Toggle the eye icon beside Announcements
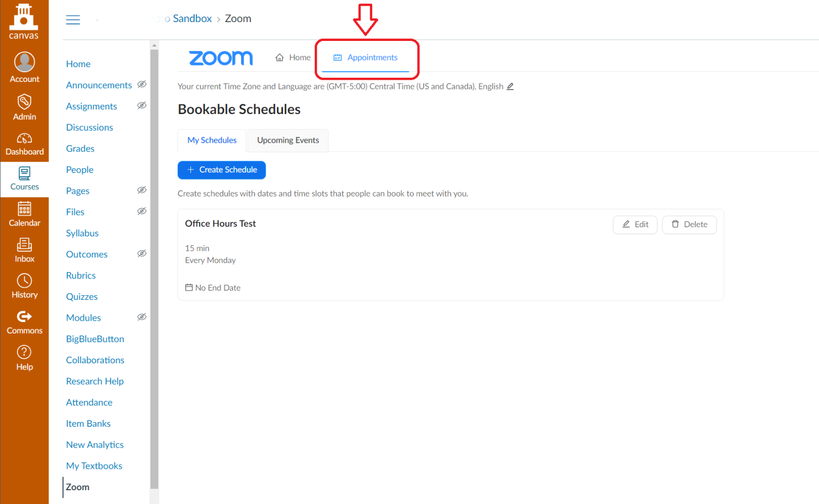 [x=142, y=84]
